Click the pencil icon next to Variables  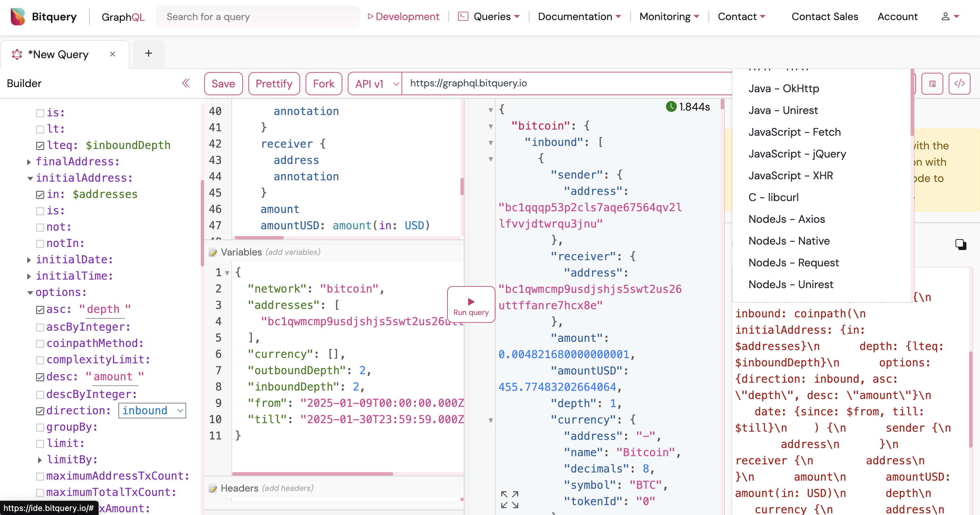pyautogui.click(x=213, y=251)
